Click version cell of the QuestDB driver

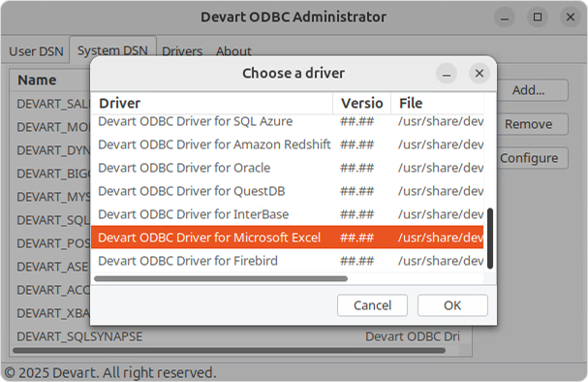pyautogui.click(x=357, y=191)
